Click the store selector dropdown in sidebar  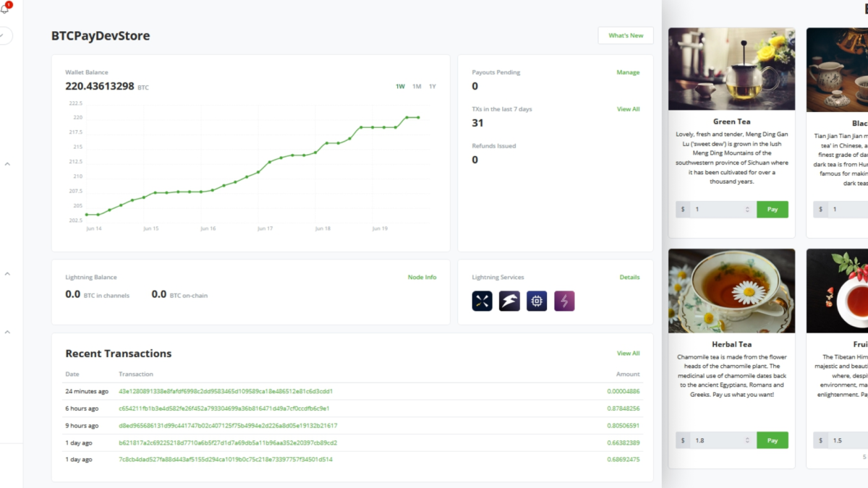coord(5,35)
